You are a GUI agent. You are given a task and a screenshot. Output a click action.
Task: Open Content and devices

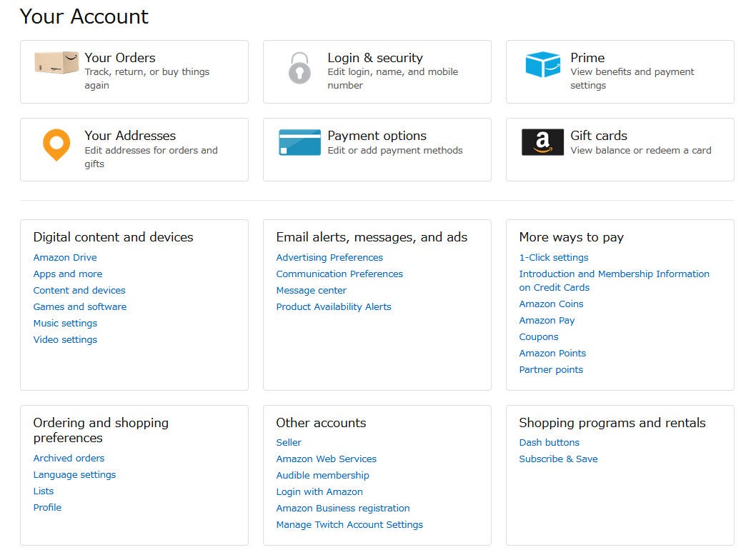pyautogui.click(x=79, y=291)
